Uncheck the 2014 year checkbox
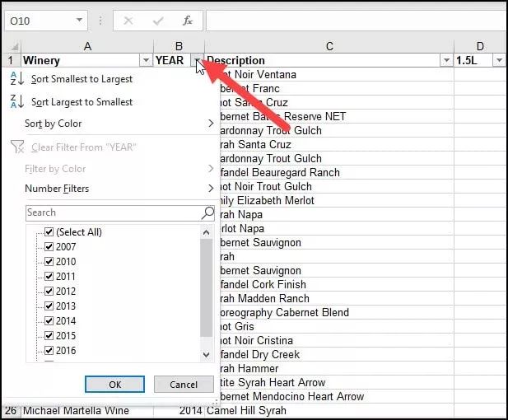 (49, 321)
